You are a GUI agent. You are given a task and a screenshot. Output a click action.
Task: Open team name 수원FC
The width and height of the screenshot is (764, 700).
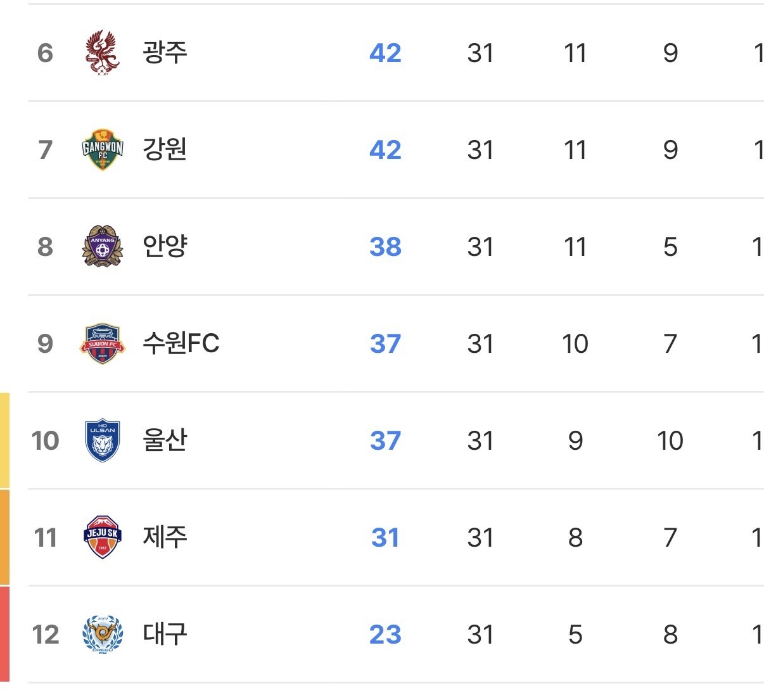pyautogui.click(x=181, y=343)
